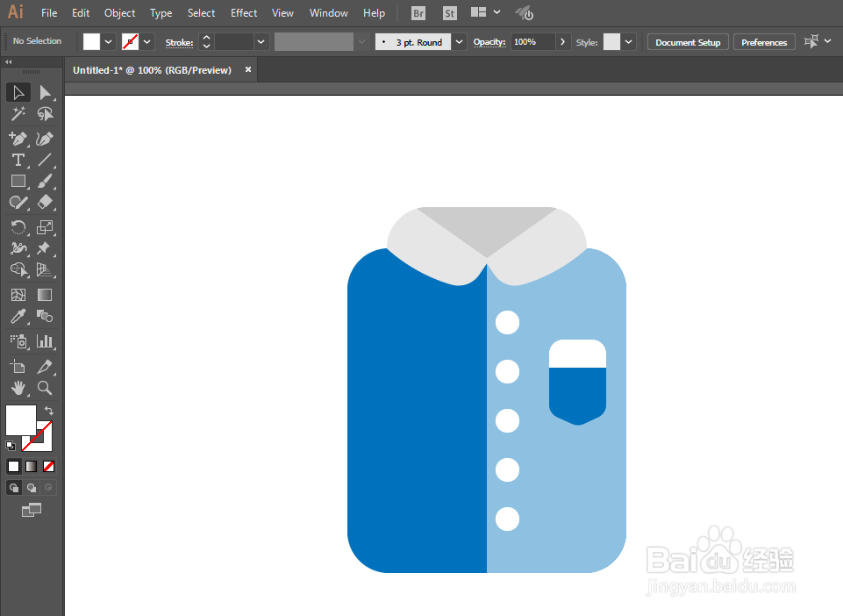843x616 pixels.
Task: Click the control bar fill swatch
Action: (91, 41)
